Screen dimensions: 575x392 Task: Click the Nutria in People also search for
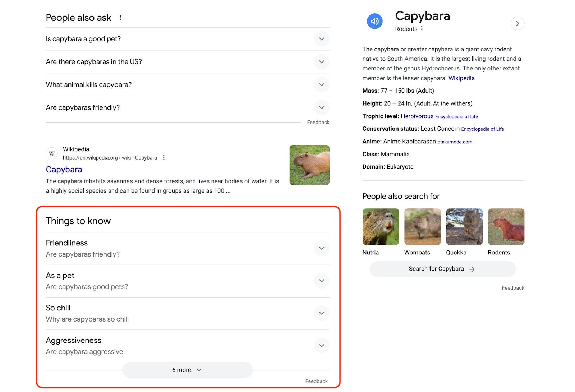tap(381, 226)
